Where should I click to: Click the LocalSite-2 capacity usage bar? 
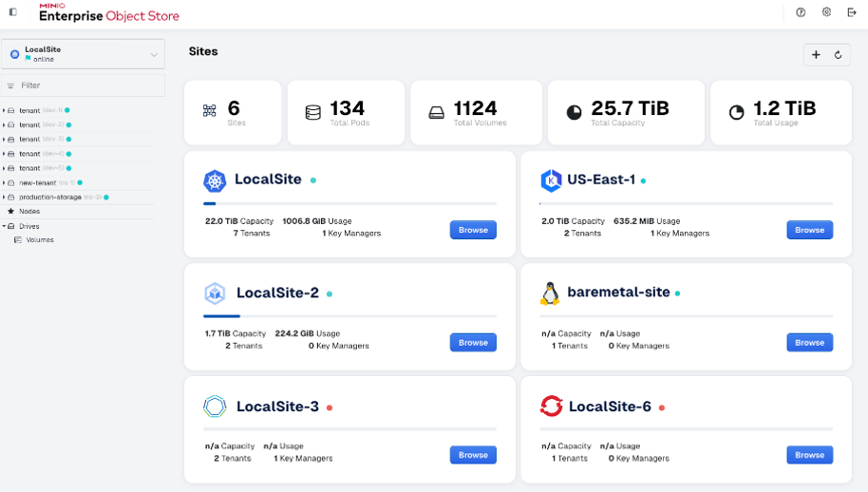point(349,316)
